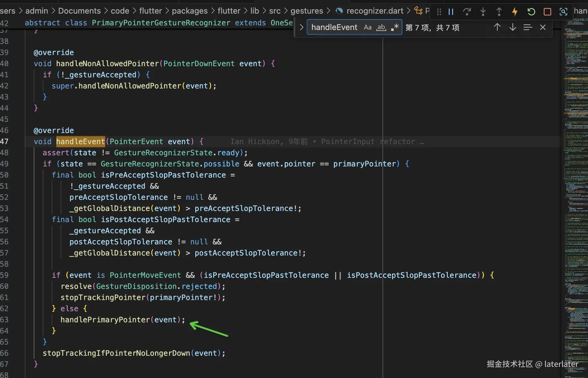Go to the previous find match

(497, 27)
